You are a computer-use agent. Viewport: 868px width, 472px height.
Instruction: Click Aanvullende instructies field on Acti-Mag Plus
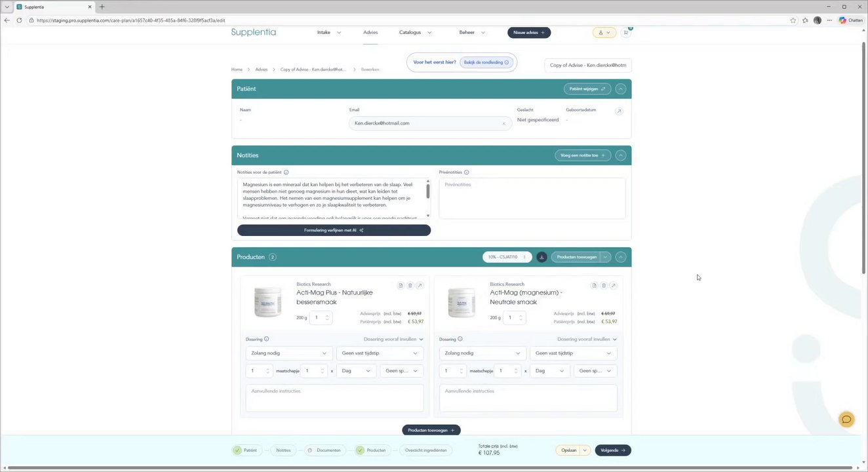point(334,398)
